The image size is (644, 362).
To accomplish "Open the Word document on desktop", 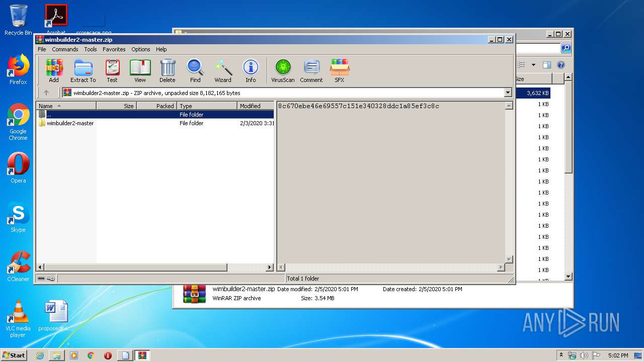I will coord(56,316).
